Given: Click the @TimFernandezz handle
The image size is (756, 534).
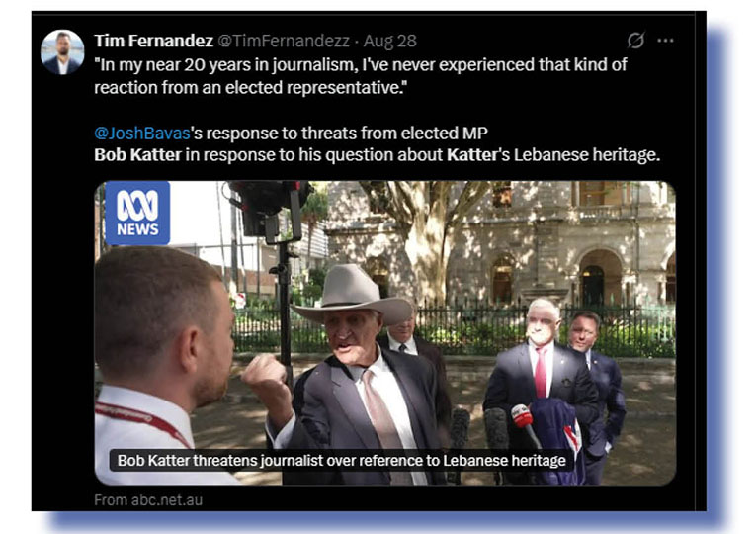Looking at the screenshot, I should [284, 41].
